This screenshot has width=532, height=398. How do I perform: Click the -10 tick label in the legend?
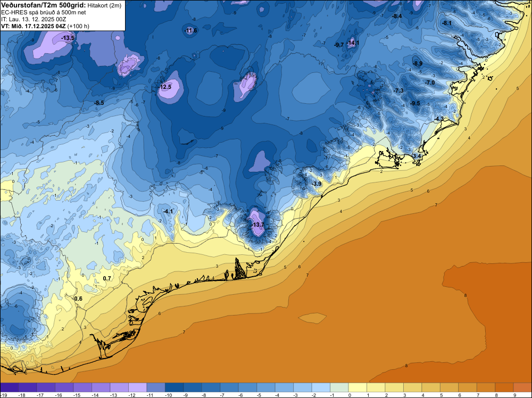click(x=169, y=395)
